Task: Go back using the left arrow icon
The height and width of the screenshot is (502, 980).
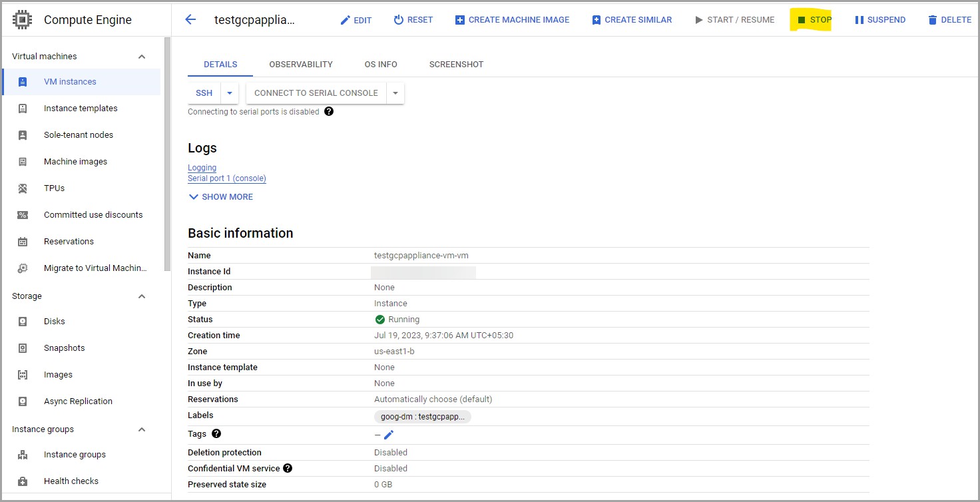Action: (x=190, y=19)
